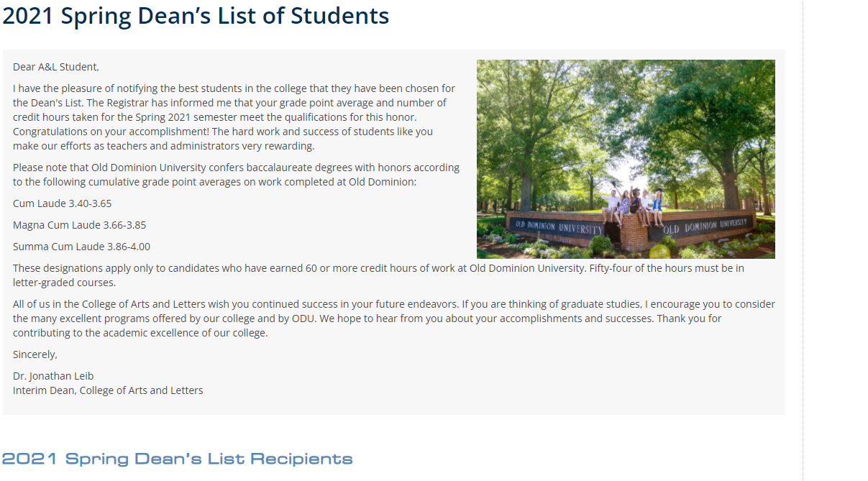Screen dimensions: 868x481
Task: Click the "2021 Spring Dean's List Recipients" heading
Action: pos(177,459)
